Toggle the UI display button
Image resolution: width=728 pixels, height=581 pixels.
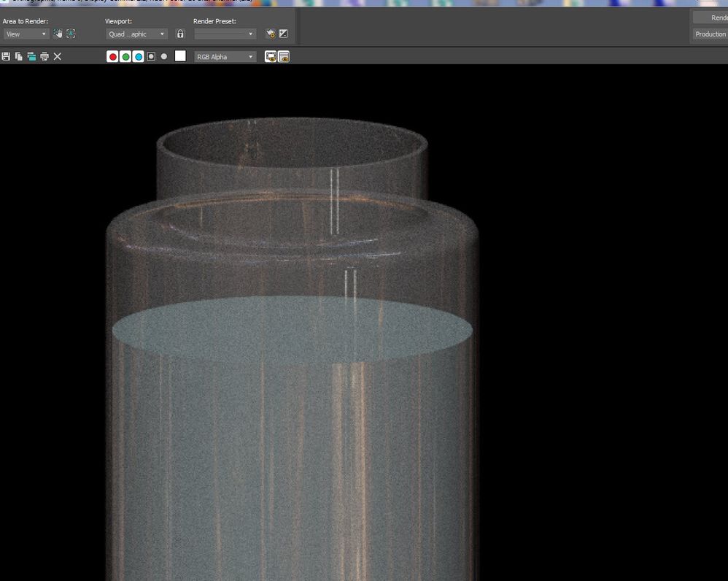point(284,57)
